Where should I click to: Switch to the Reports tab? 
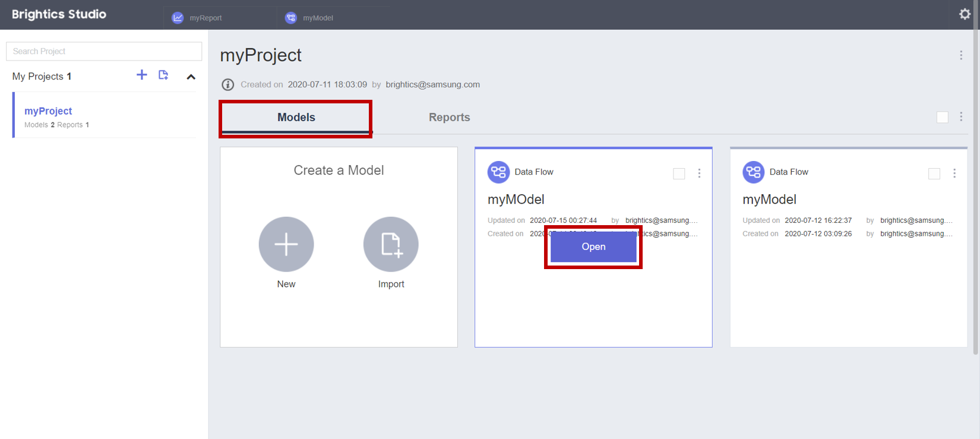449,118
